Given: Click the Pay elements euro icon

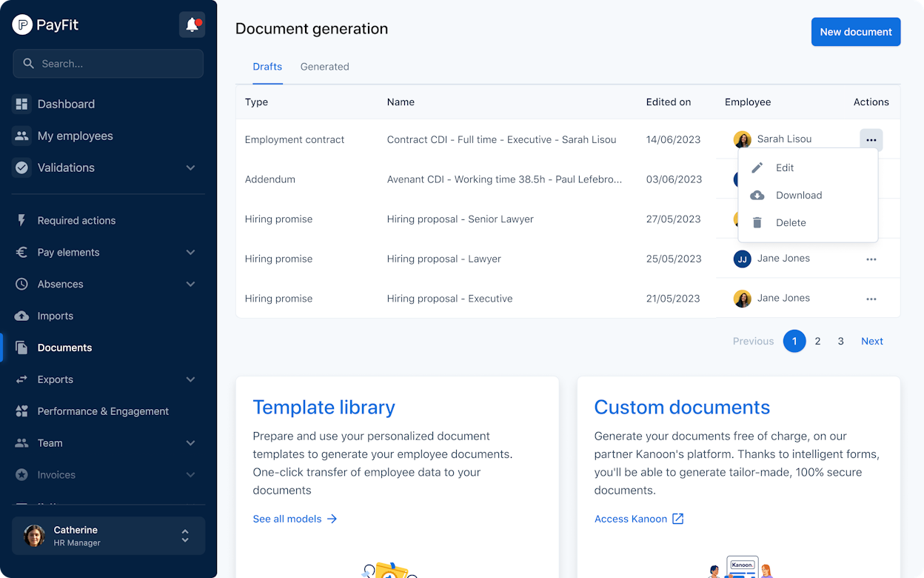Looking at the screenshot, I should (x=21, y=252).
